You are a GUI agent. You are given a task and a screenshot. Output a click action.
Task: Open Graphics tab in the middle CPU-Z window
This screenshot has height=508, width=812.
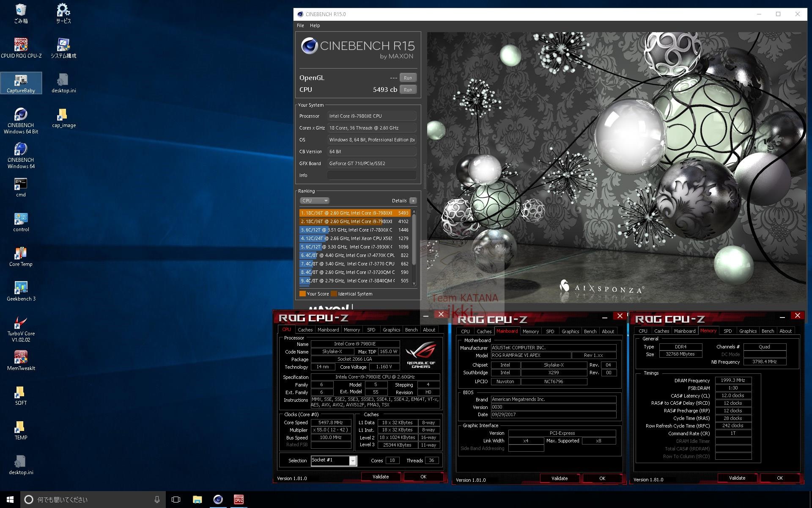(x=570, y=331)
